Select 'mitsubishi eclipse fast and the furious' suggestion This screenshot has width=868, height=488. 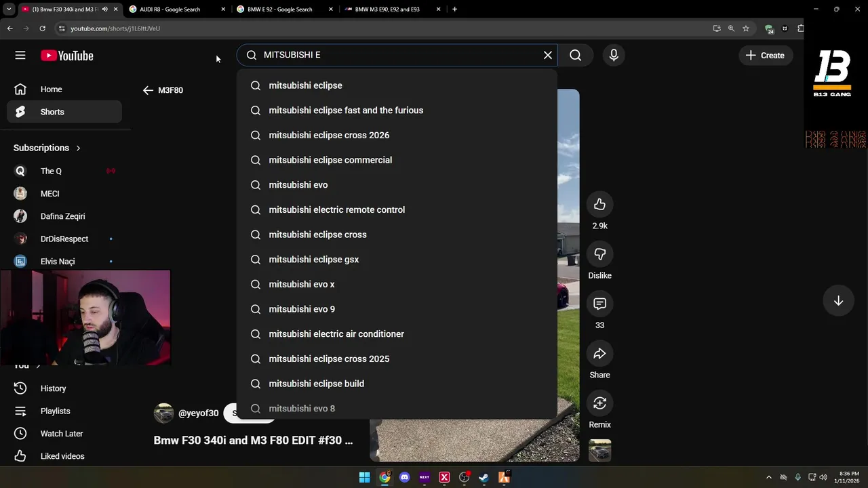[x=397, y=110]
